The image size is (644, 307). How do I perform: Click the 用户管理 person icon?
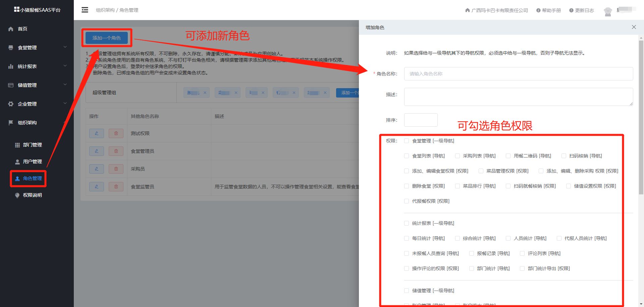tap(17, 162)
